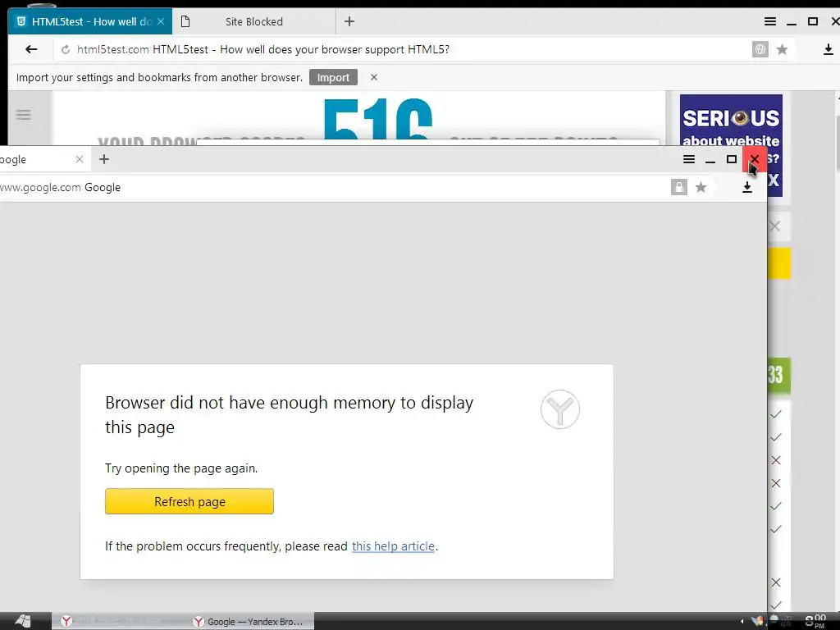Viewport: 840px width, 630px height.
Task: Open the this help article link
Action: [x=393, y=546]
